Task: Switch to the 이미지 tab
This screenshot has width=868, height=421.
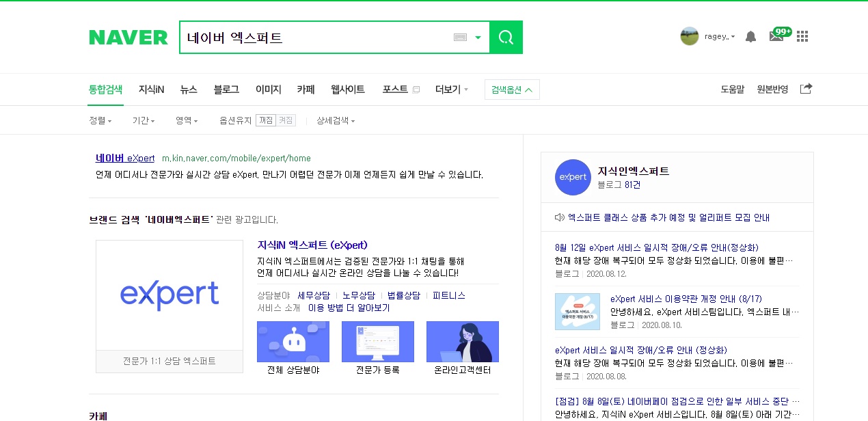Action: tap(268, 90)
